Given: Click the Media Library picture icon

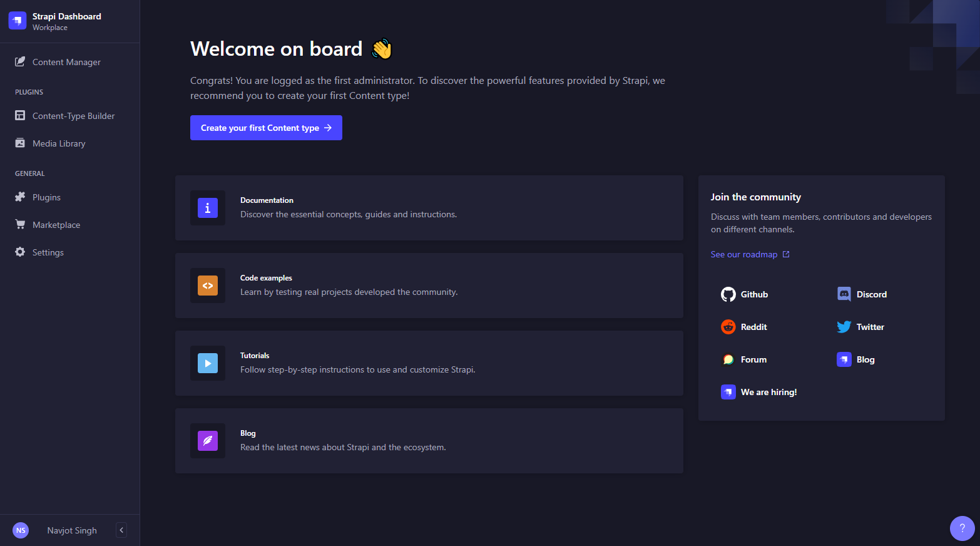Looking at the screenshot, I should pos(20,143).
